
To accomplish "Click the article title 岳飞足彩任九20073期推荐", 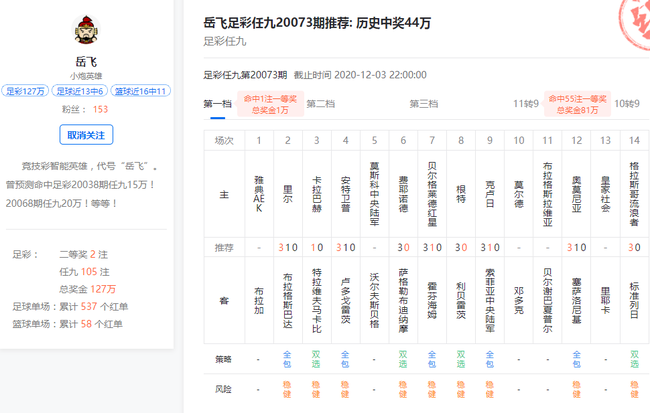I will (x=317, y=23).
